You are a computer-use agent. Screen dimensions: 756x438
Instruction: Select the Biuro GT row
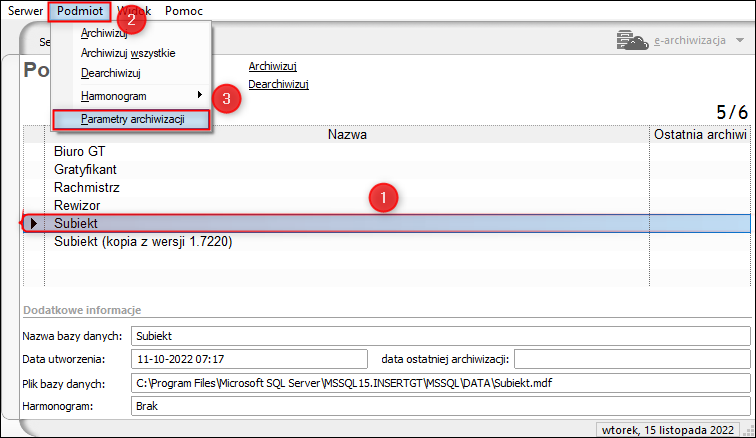click(x=387, y=151)
